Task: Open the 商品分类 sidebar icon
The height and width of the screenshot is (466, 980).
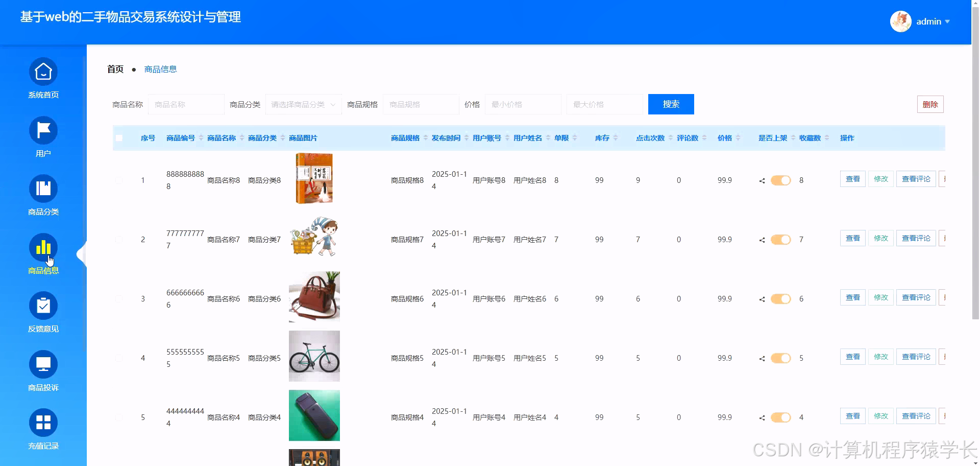Action: click(x=43, y=189)
